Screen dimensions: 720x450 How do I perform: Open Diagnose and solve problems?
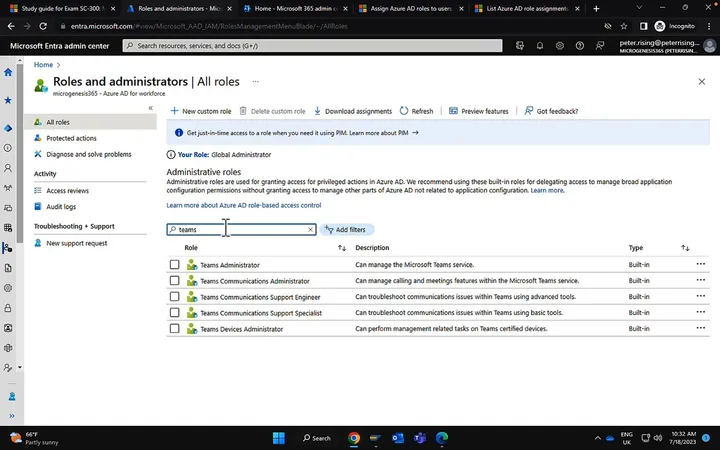pyautogui.click(x=90, y=154)
